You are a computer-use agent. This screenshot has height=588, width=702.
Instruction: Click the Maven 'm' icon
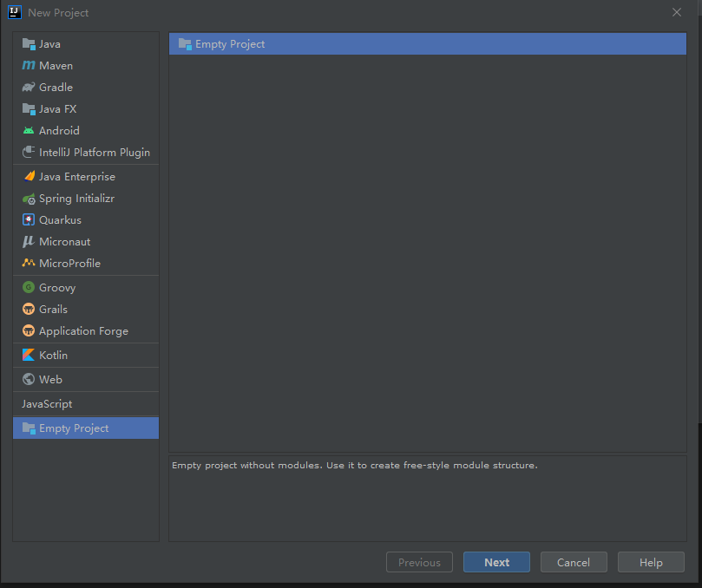pyautogui.click(x=29, y=65)
